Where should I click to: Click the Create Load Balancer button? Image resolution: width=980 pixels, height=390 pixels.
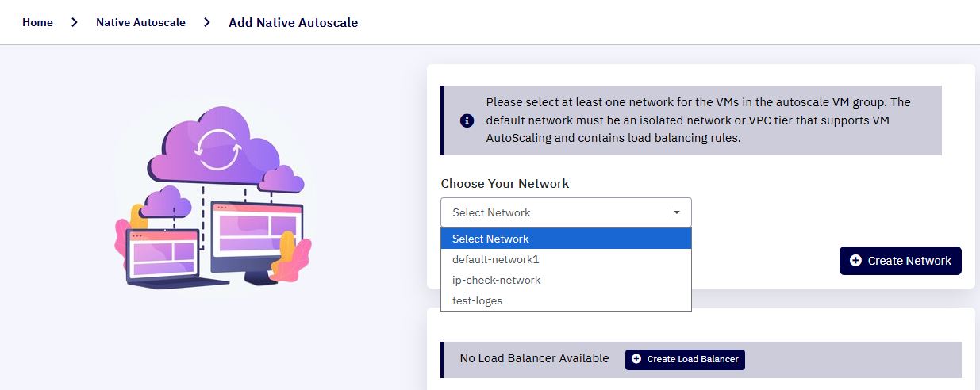685,359
